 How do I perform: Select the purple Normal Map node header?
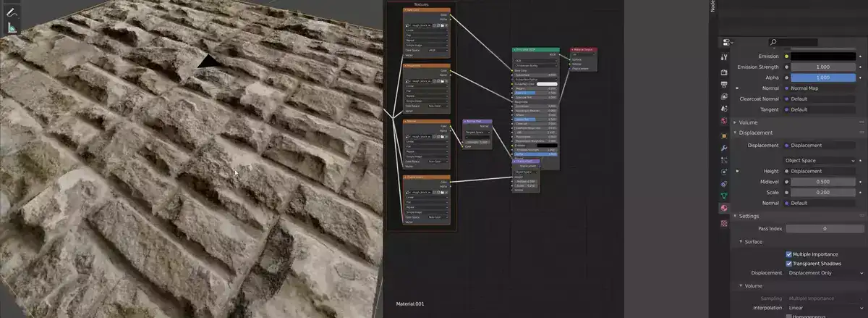(477, 121)
